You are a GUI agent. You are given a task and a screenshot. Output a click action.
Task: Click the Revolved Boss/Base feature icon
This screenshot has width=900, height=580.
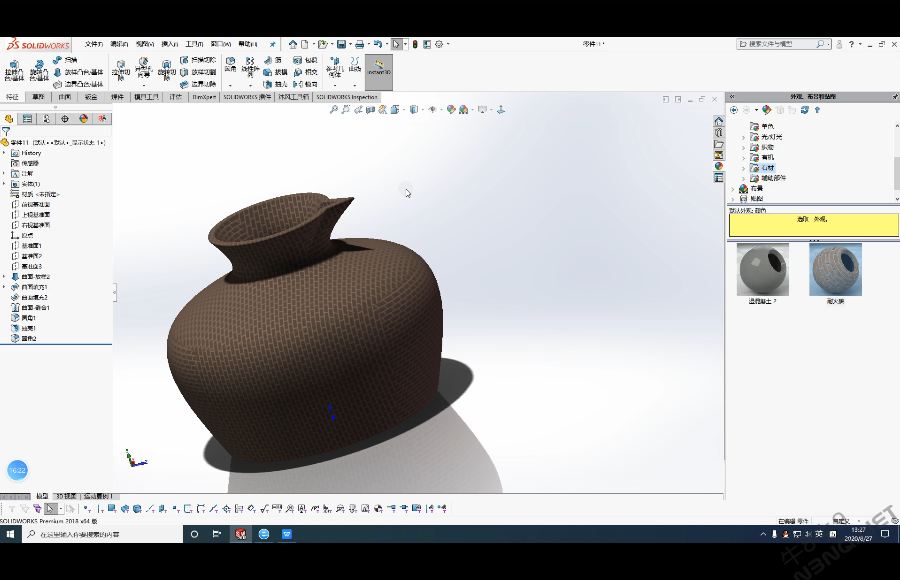38,71
